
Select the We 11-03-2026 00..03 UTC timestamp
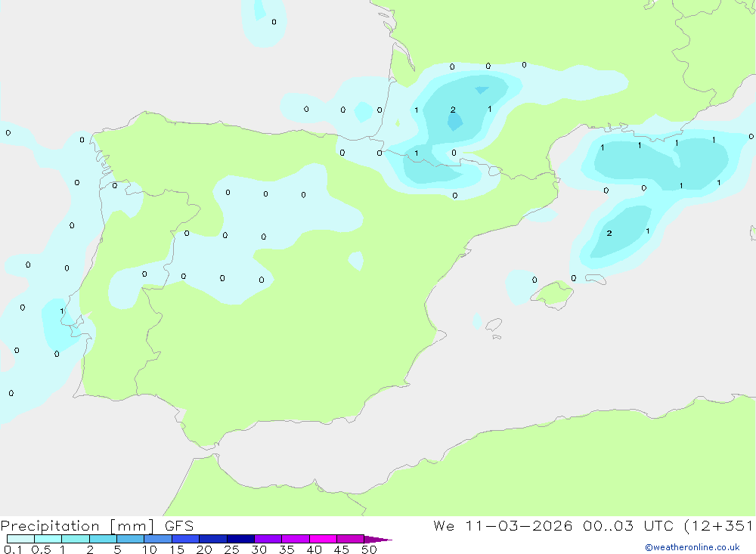pos(553,525)
